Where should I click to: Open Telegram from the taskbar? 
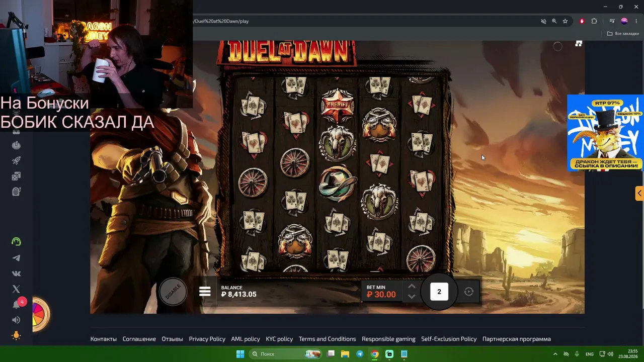(x=360, y=354)
